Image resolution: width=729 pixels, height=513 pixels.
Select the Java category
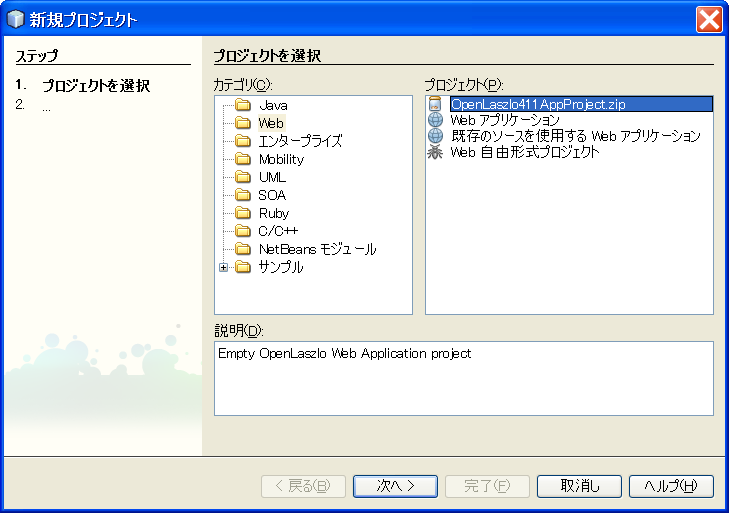[273, 105]
